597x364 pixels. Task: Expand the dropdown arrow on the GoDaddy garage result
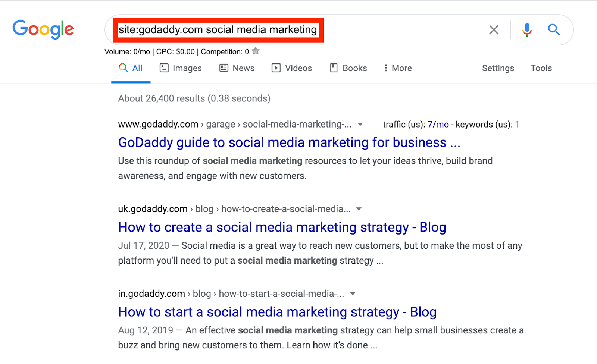[360, 125]
